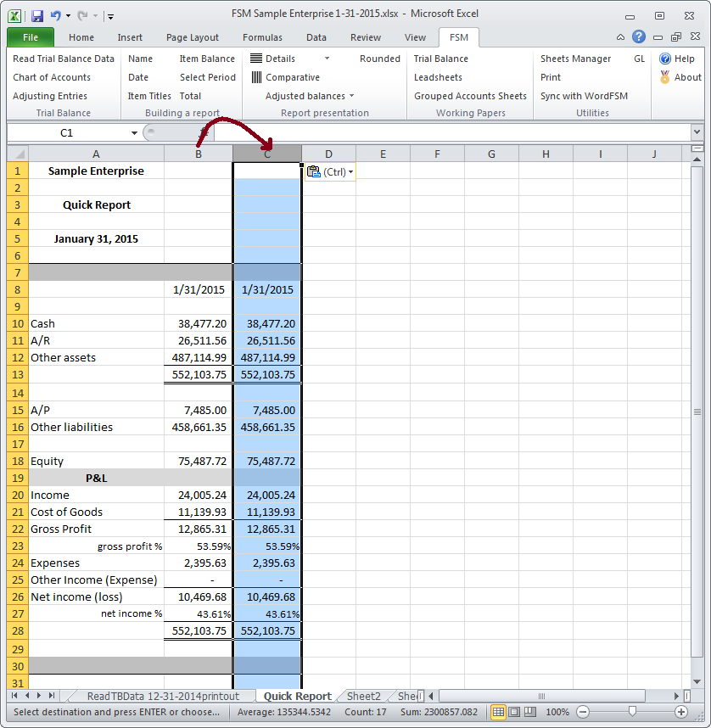Click the Save icon in quick access toolbar
This screenshot has width=711, height=728.
(36, 15)
